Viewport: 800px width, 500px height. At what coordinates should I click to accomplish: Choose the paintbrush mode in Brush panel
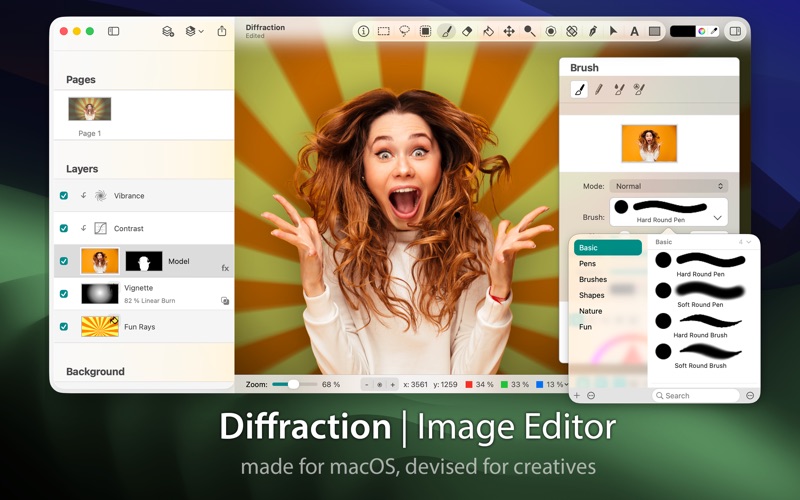coord(579,90)
